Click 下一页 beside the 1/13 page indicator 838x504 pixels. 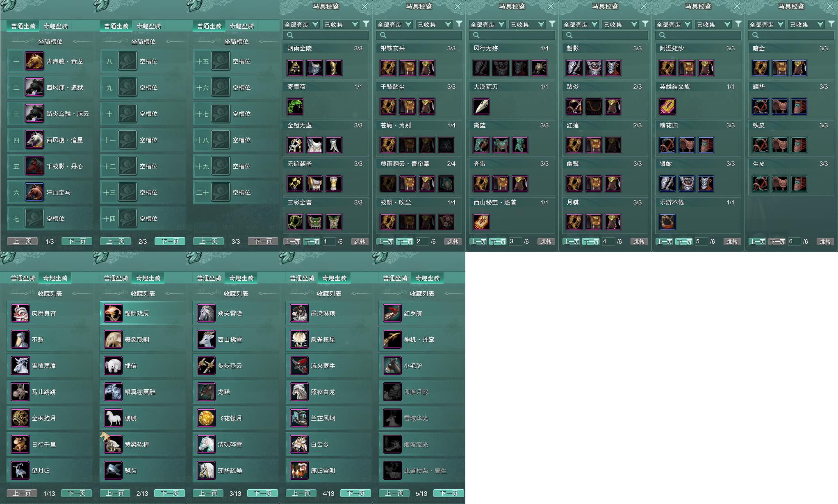(76, 493)
